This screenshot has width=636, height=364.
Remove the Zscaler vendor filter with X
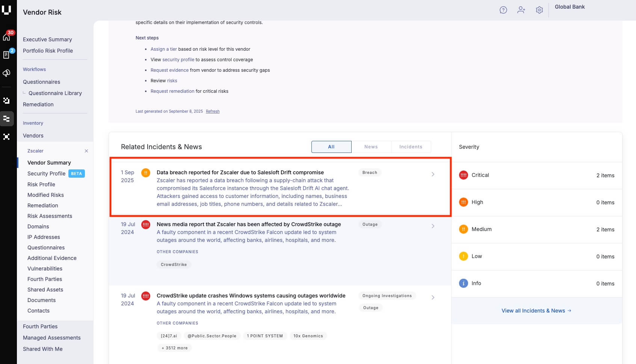[x=86, y=151]
